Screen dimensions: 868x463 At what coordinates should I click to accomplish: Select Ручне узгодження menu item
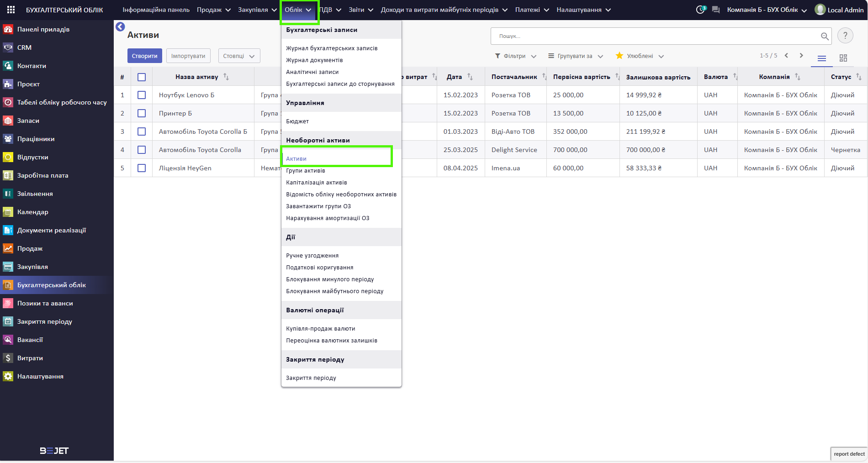(x=312, y=255)
